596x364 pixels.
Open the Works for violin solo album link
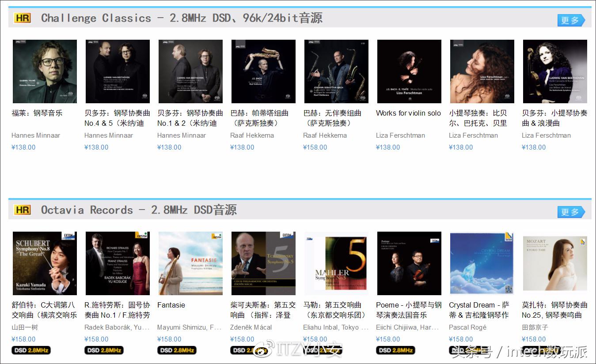point(408,113)
